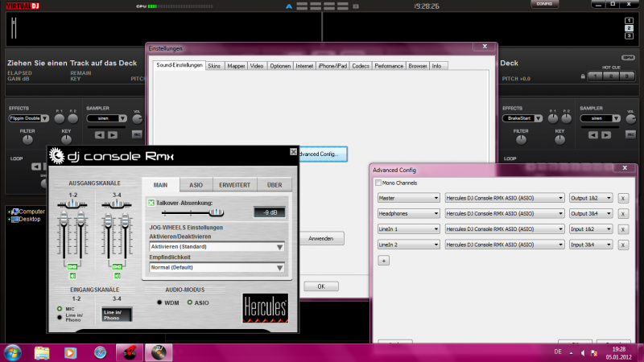The image size is (644, 362).
Task: Open the Mapper tab in Einstellungen
Action: (x=236, y=66)
